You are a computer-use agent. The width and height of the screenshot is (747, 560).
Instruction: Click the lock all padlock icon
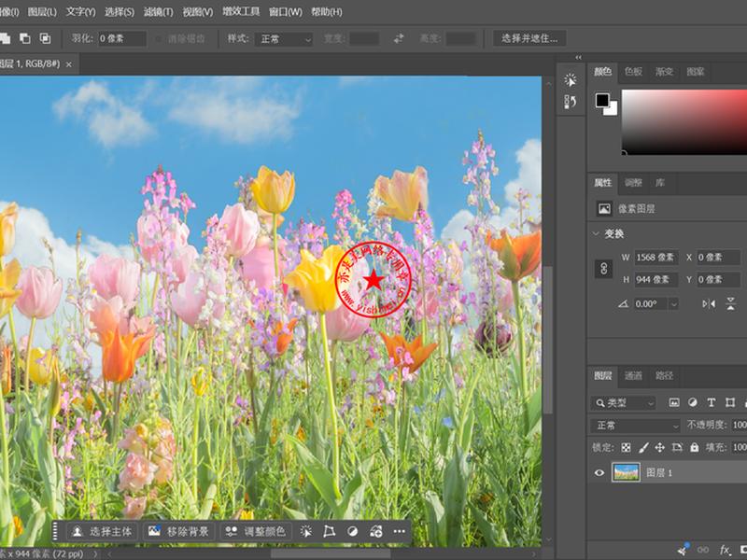pos(695,447)
